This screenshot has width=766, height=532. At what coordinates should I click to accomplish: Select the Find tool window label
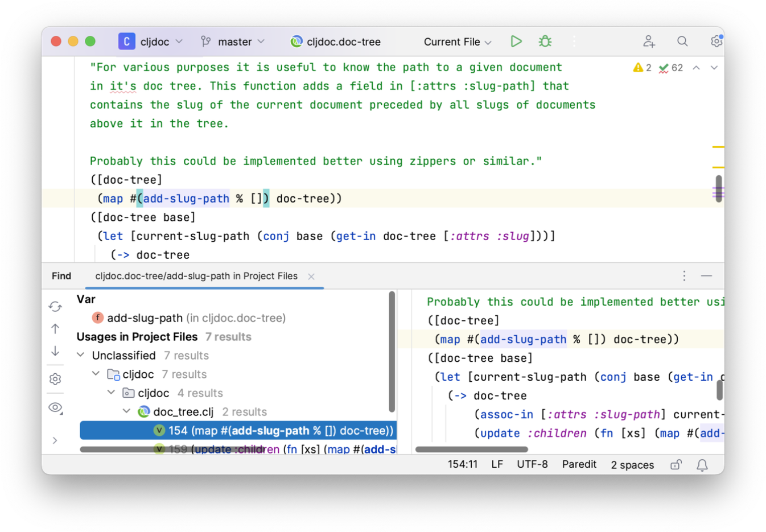pos(61,276)
